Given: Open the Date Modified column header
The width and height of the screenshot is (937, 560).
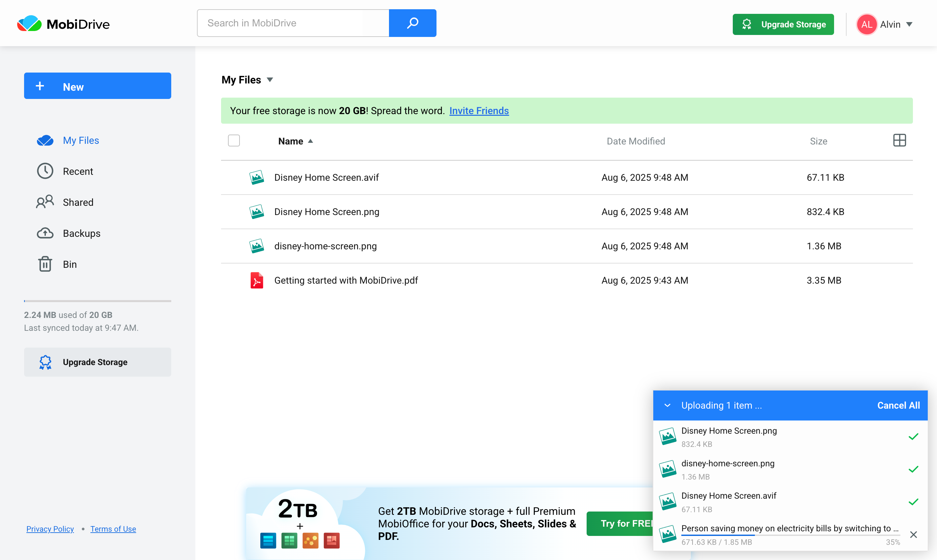Looking at the screenshot, I should 636,141.
